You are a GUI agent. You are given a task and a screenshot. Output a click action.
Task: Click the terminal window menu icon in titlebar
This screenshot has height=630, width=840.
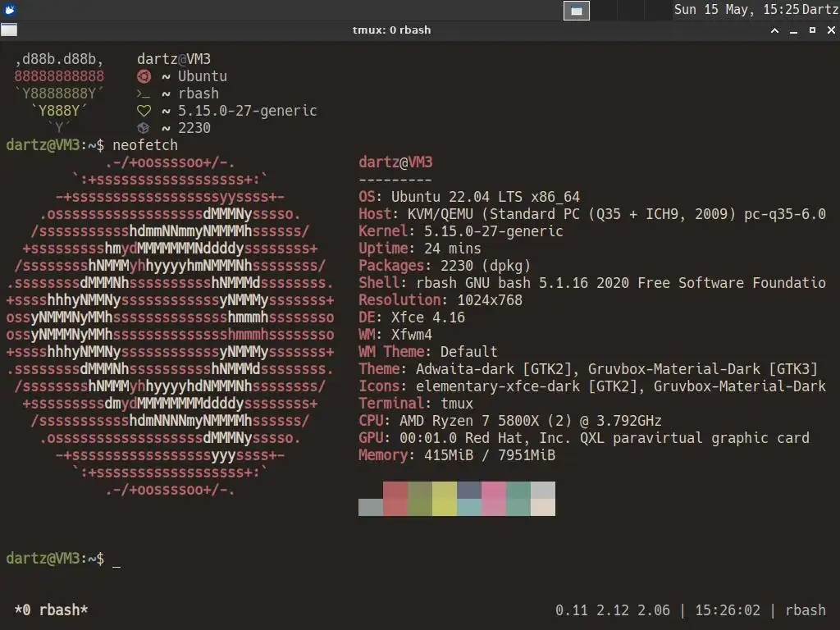tap(9, 30)
